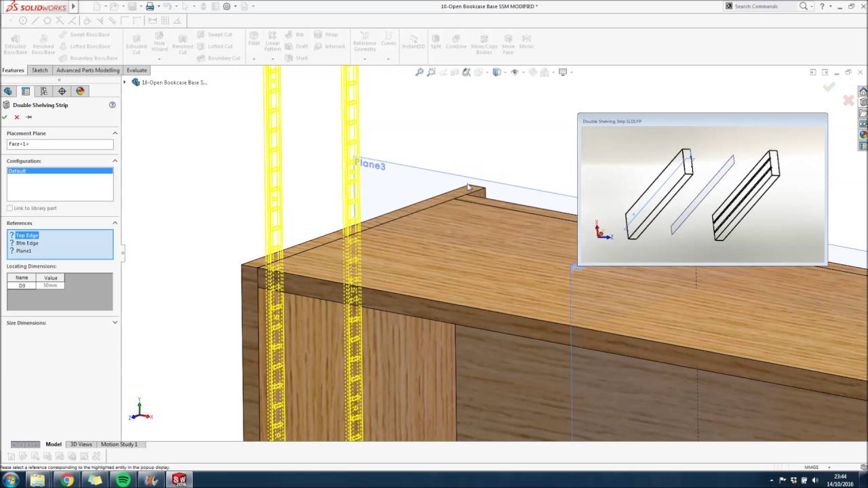Open SolidWorks Resources home task pane icon
Viewport: 868px width, 488px height.
pos(863,91)
